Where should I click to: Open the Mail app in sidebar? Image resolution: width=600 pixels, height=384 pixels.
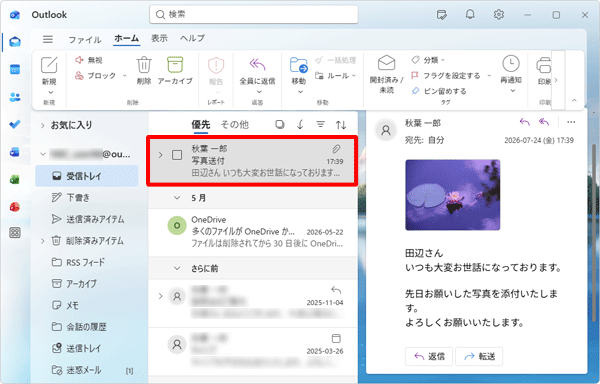[x=15, y=41]
